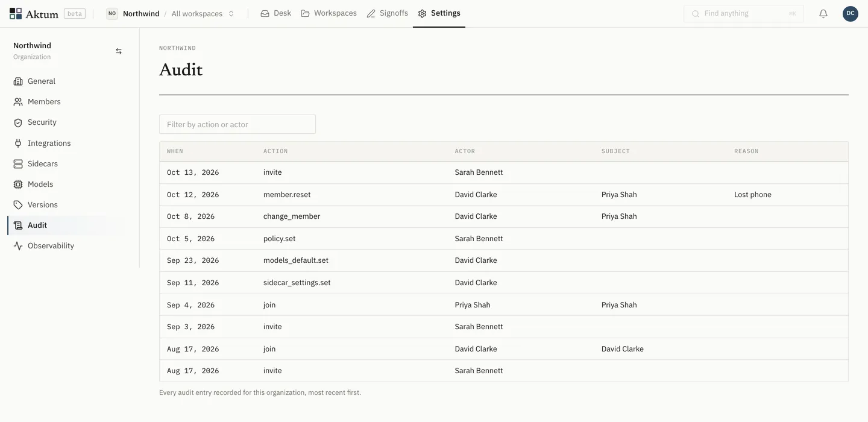Click the Integrations plug icon
Viewport: 868px width, 422px height.
(18, 143)
